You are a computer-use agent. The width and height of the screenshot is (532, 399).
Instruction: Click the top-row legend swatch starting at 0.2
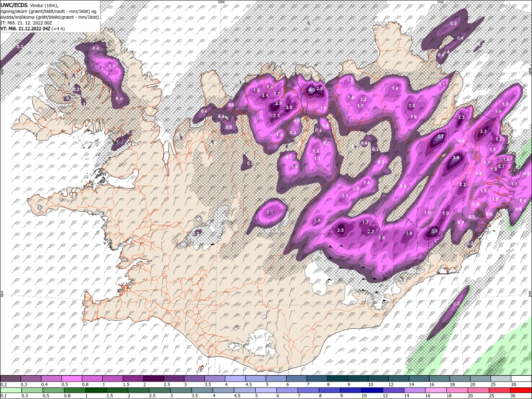(11, 379)
